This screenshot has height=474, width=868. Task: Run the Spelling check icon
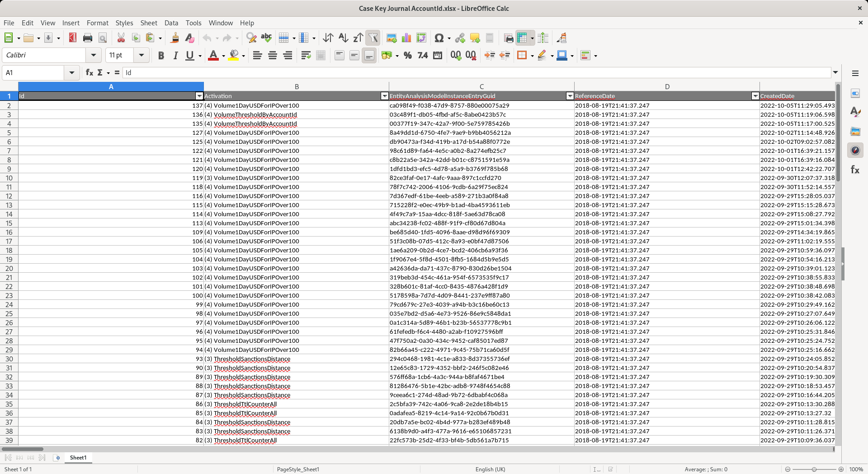266,38
